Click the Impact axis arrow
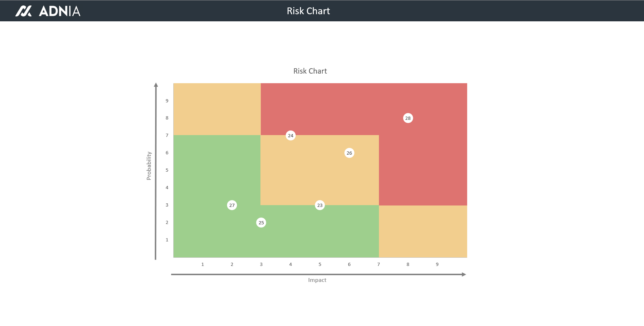This screenshot has height=326, width=644. point(318,274)
